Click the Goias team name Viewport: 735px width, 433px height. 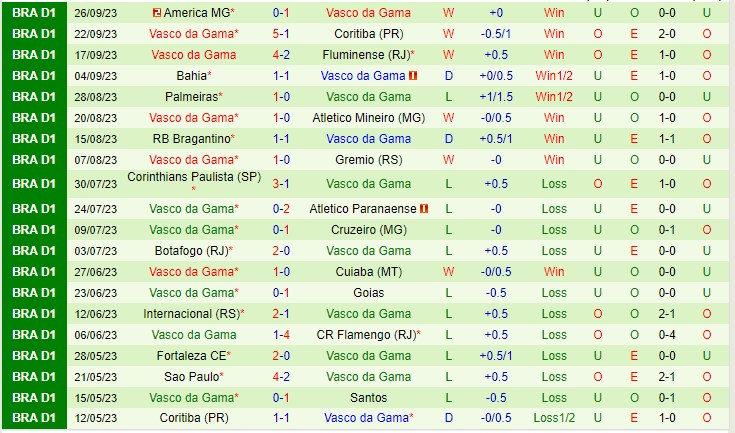click(x=368, y=293)
